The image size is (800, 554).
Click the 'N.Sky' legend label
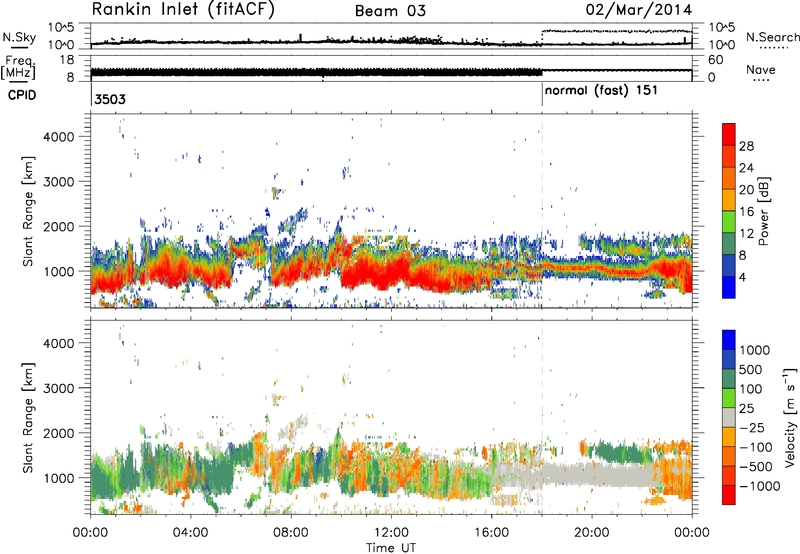tap(19, 37)
